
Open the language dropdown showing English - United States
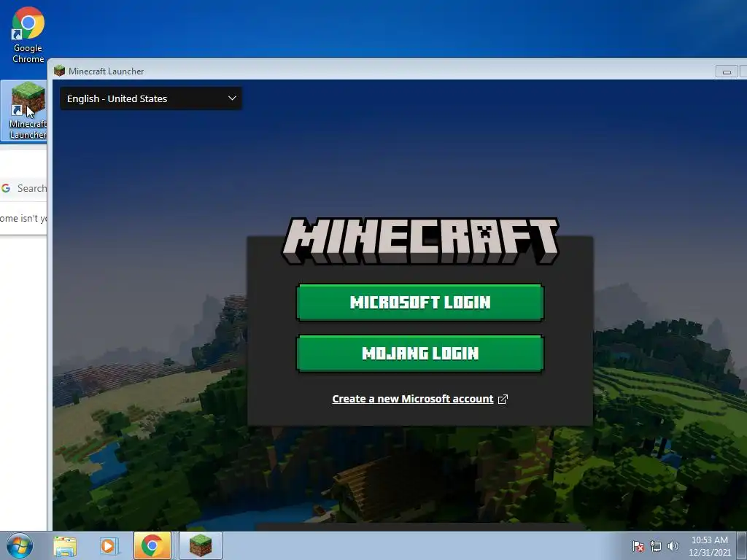pos(150,98)
